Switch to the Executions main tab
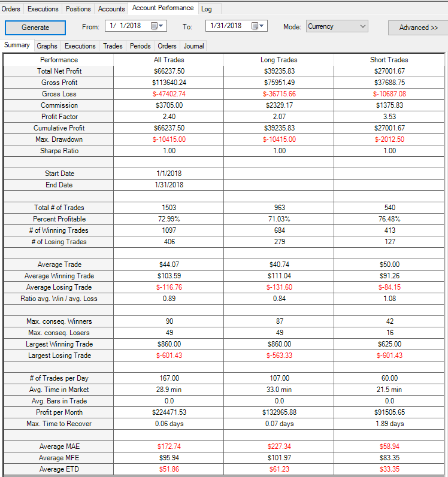The image size is (448, 477). point(43,9)
